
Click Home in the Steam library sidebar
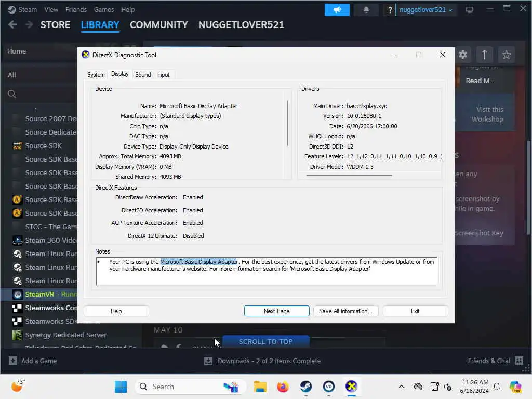[x=17, y=51]
